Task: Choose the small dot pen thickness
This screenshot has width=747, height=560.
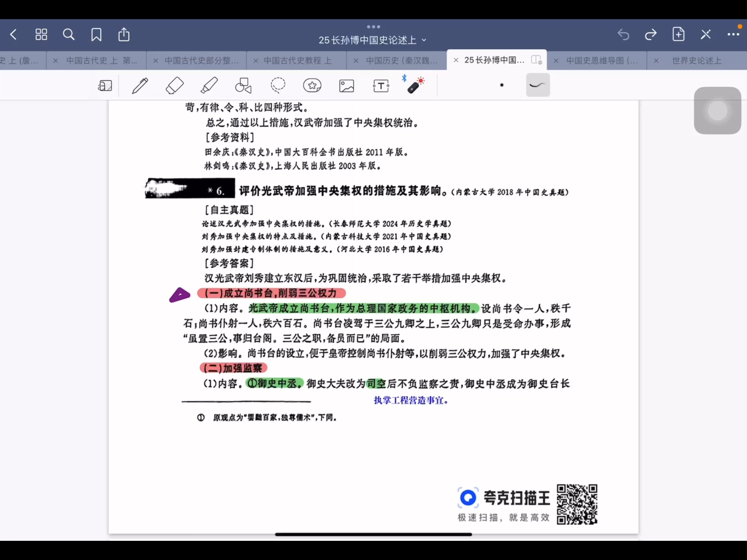Action: [502, 85]
